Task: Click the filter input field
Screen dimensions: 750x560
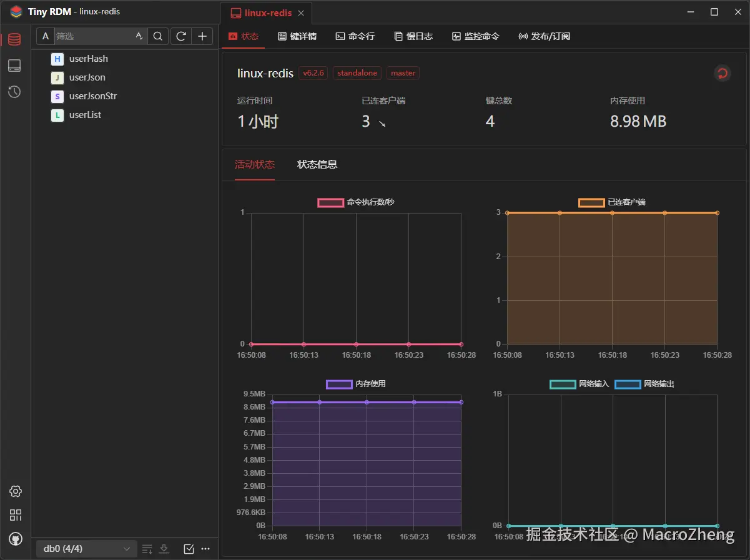Action: pos(94,36)
